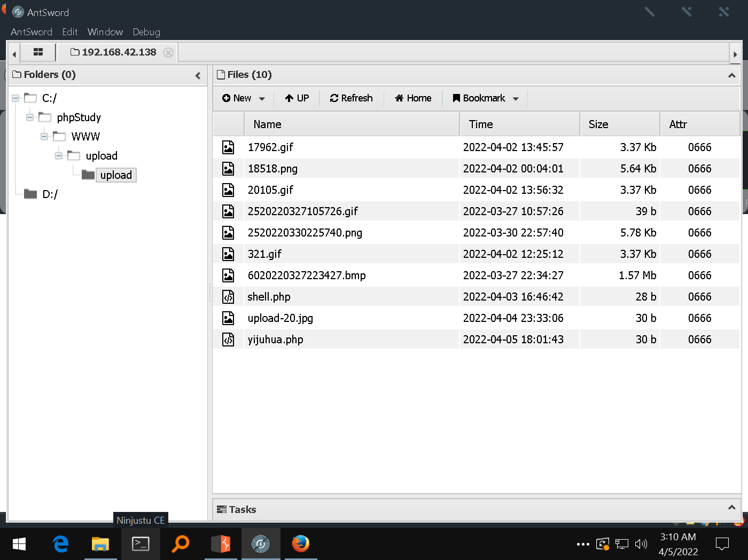Click the selected inner upload folder icon
This screenshot has height=560, width=748.
point(88,175)
